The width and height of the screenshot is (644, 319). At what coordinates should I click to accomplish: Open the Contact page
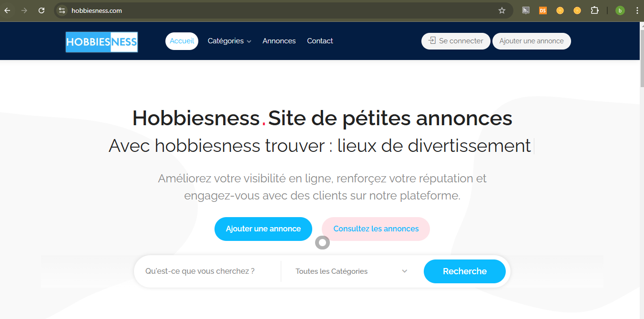point(320,41)
